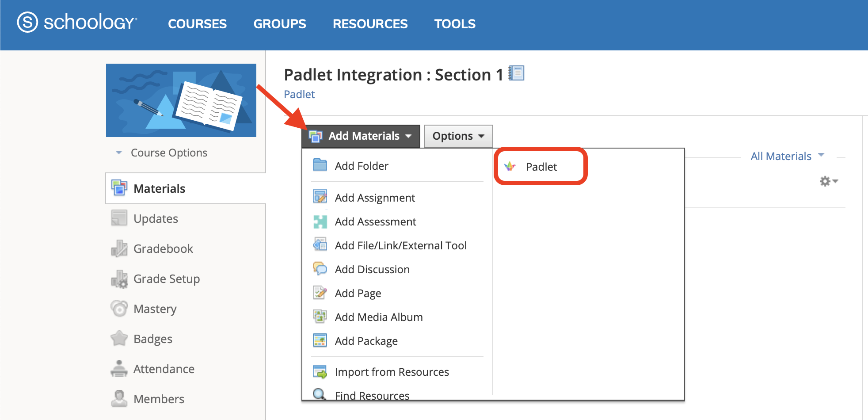Screen dimensions: 868x420
Task: Click the Add Package icon
Action: (x=320, y=340)
